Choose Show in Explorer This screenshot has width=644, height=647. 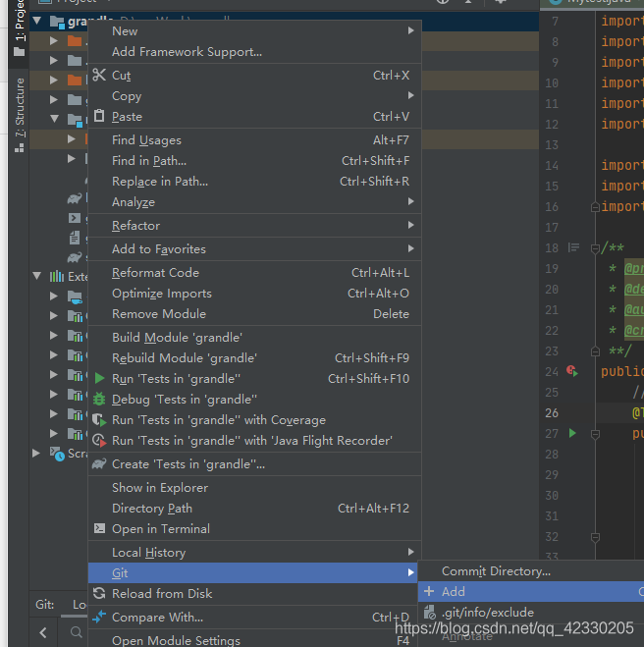(254, 488)
